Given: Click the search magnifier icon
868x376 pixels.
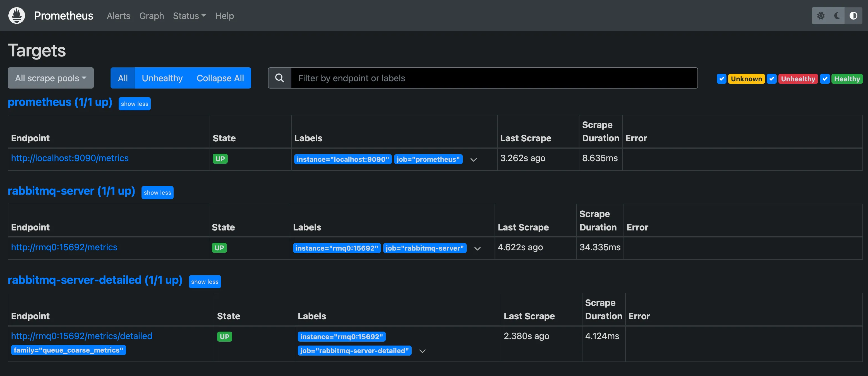Looking at the screenshot, I should click(x=279, y=78).
